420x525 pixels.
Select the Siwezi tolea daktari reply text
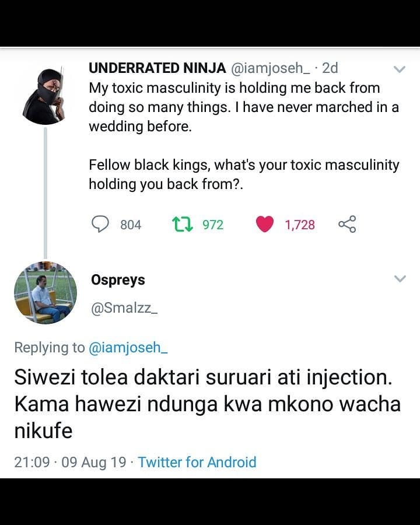tap(208, 404)
